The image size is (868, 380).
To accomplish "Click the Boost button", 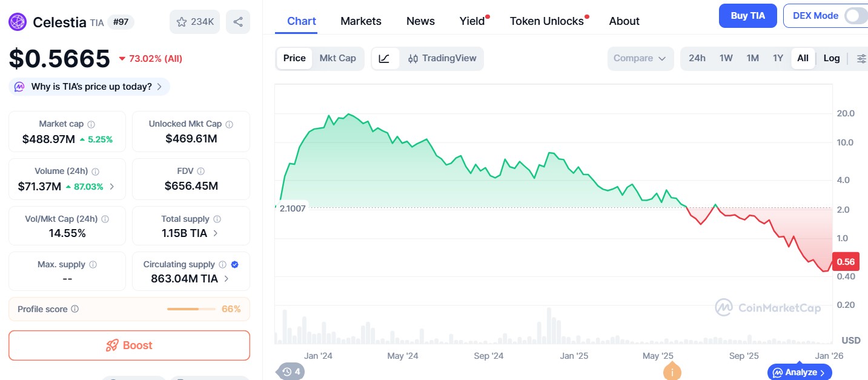I will 129,345.
